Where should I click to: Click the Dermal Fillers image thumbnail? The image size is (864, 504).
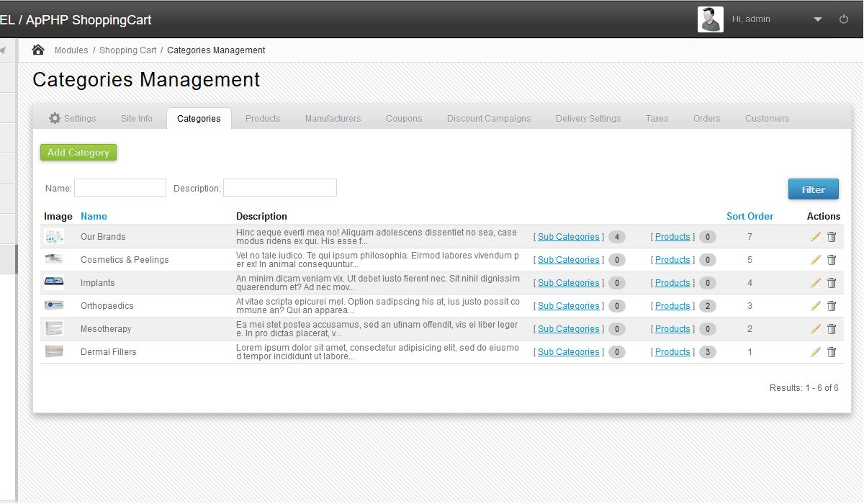click(54, 352)
